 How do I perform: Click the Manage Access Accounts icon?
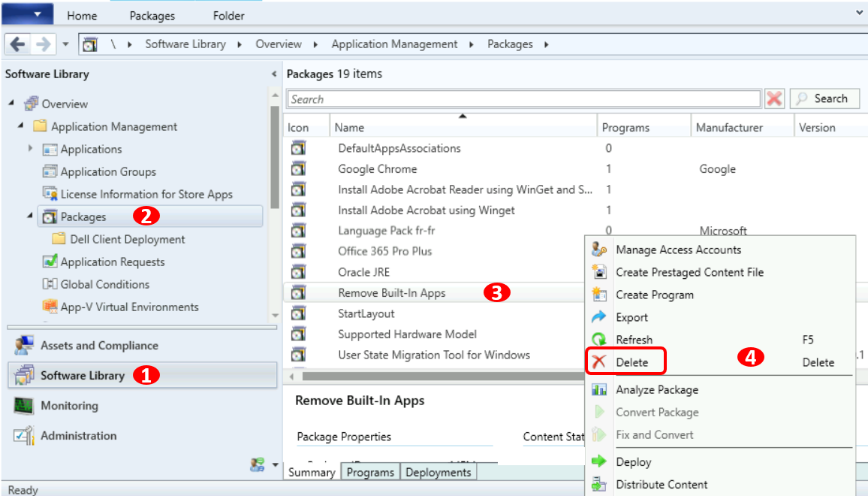(x=598, y=250)
